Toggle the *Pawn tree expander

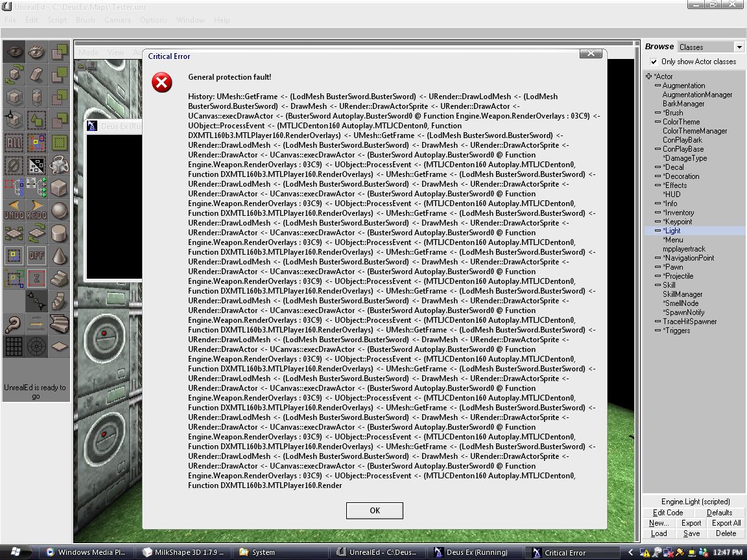[x=658, y=266]
